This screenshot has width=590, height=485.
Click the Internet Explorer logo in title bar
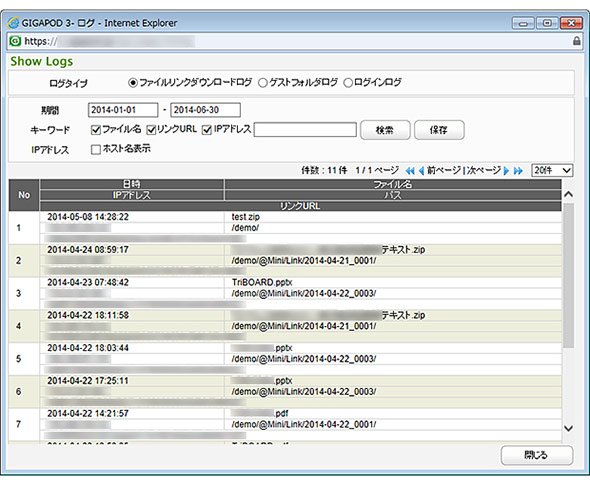(13, 23)
